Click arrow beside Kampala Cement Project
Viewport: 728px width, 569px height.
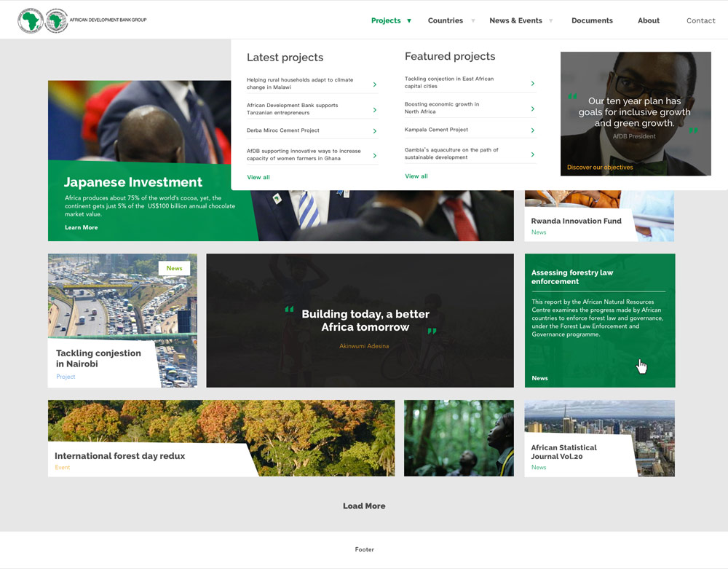[x=533, y=130]
